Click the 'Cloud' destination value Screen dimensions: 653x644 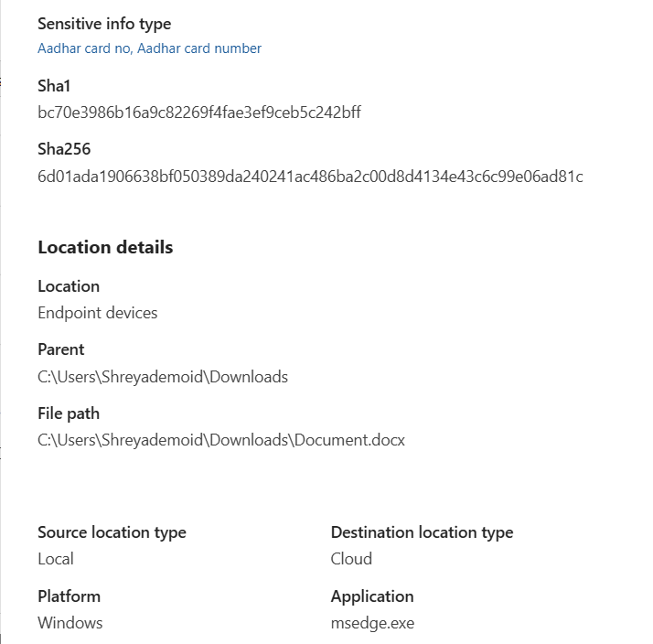point(351,559)
